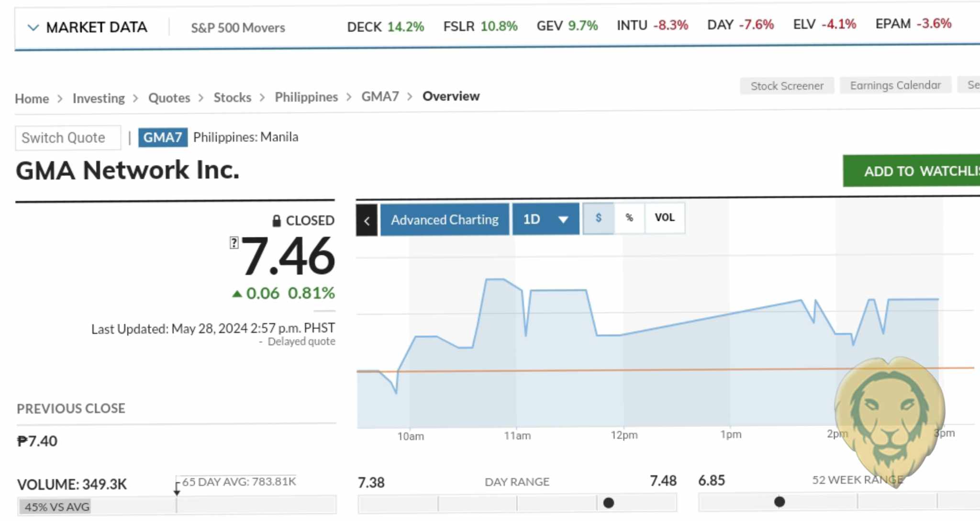The width and height of the screenshot is (980, 521).
Task: Go to Quotes breadcrumb
Action: [x=169, y=98]
